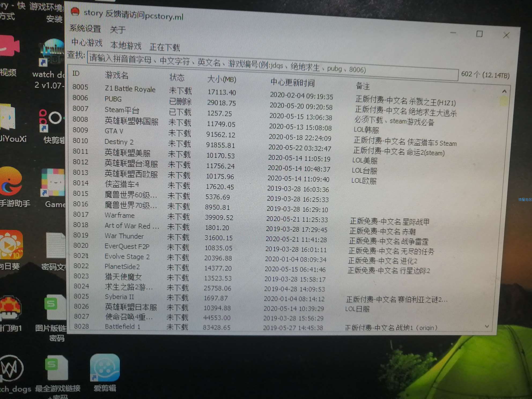Sort by the 游戏名 column header
The height and width of the screenshot is (399, 532).
(116, 75)
